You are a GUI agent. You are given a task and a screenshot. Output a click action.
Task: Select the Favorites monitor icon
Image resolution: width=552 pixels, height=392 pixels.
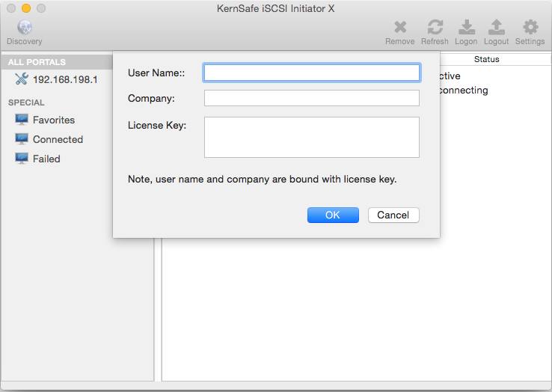click(22, 120)
